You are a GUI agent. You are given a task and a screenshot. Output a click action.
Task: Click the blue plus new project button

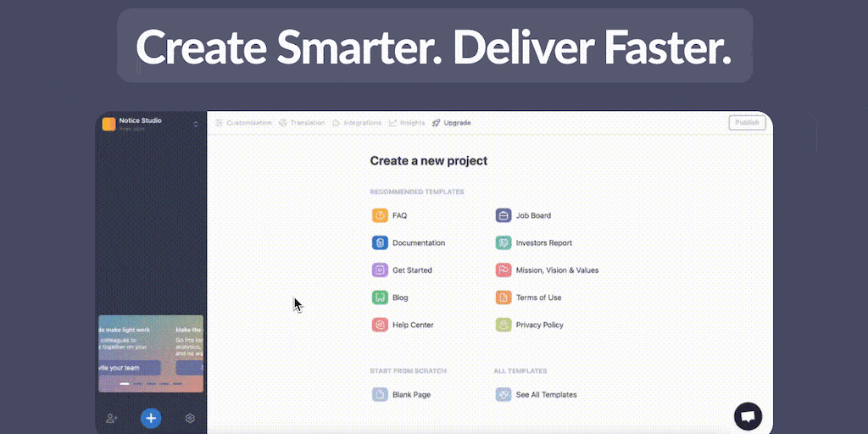[x=151, y=418]
